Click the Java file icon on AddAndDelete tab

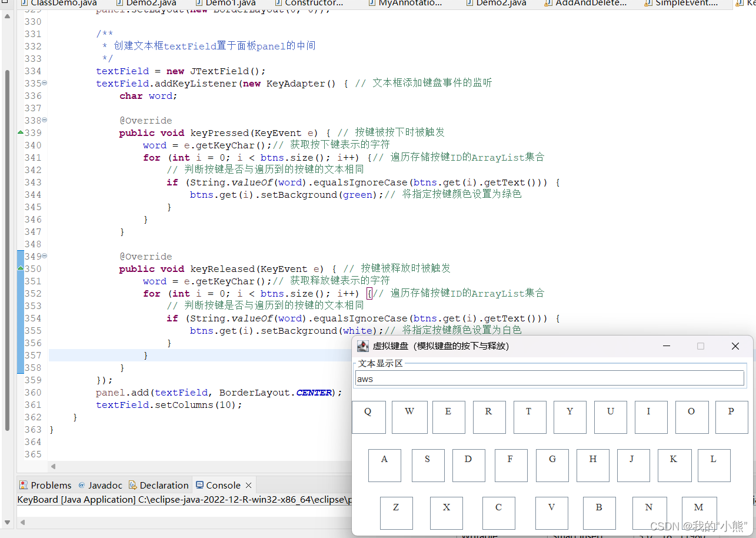coord(549,3)
